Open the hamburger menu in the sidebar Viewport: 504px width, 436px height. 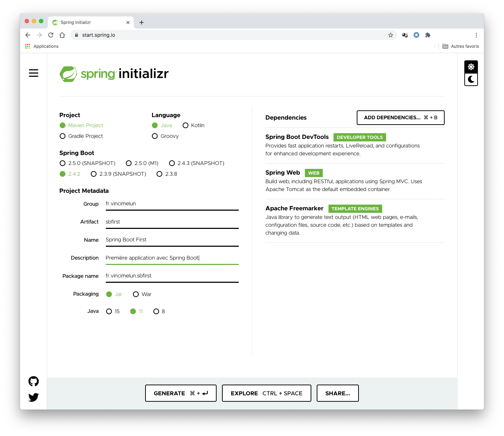[x=34, y=73]
